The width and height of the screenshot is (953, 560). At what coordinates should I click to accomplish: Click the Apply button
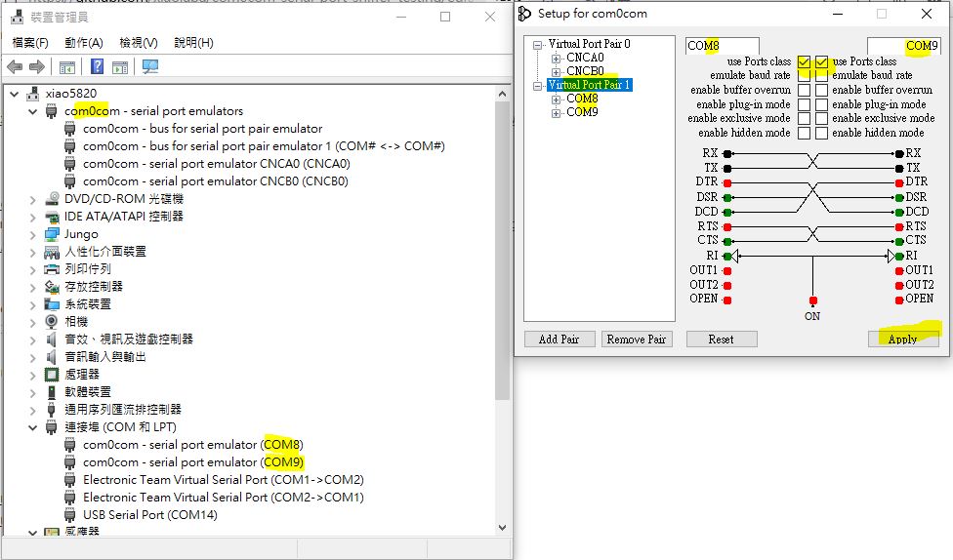tap(903, 340)
